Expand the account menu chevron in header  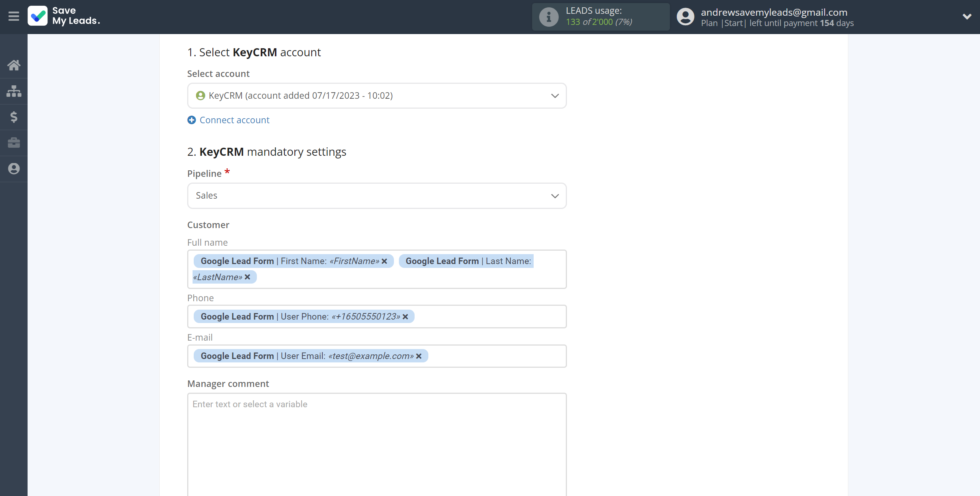pos(967,16)
